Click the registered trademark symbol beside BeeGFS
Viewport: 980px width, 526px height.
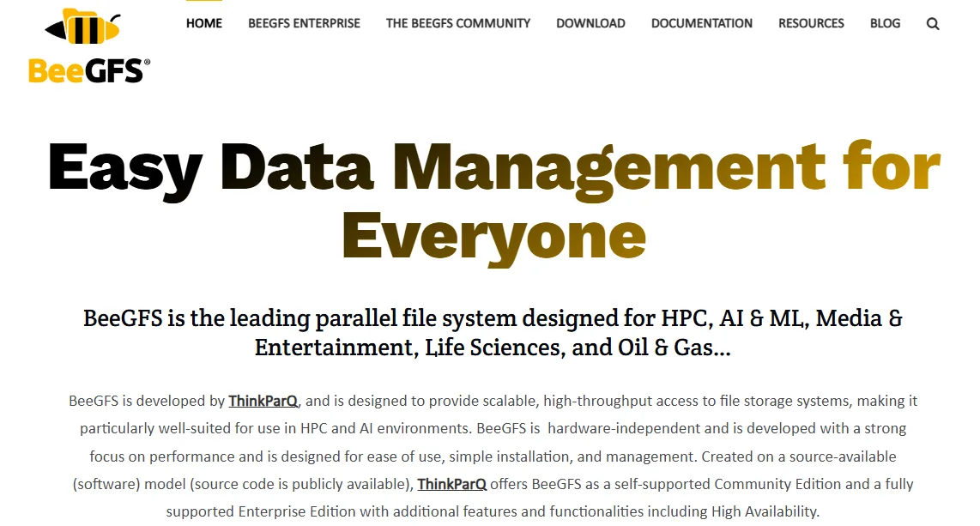pos(147,63)
